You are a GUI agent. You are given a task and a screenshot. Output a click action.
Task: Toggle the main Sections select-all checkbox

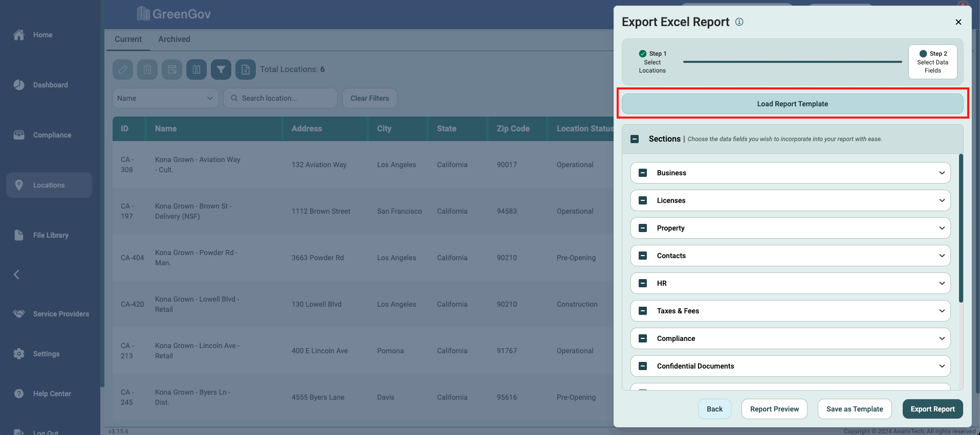[x=635, y=139]
